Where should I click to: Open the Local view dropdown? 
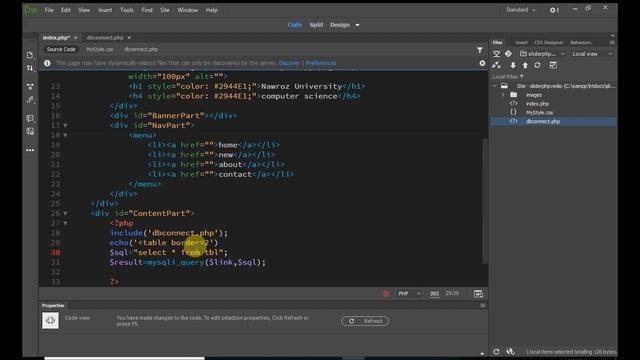tap(592, 54)
